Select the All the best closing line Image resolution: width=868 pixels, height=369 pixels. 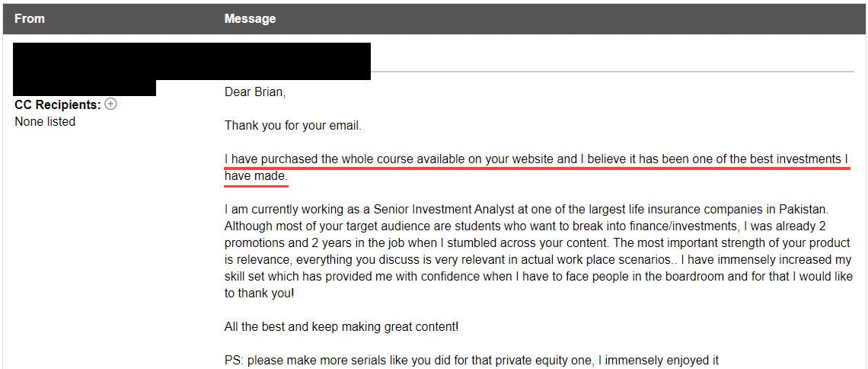click(x=341, y=327)
